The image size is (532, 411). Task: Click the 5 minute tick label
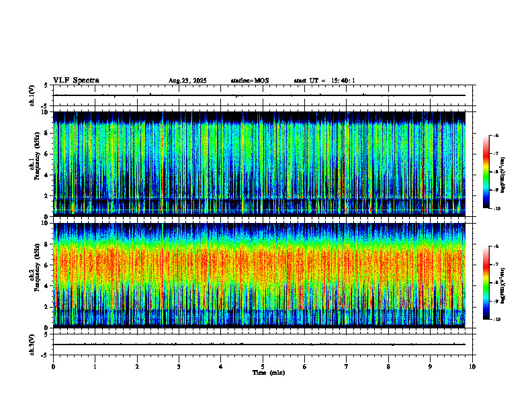[263, 367]
